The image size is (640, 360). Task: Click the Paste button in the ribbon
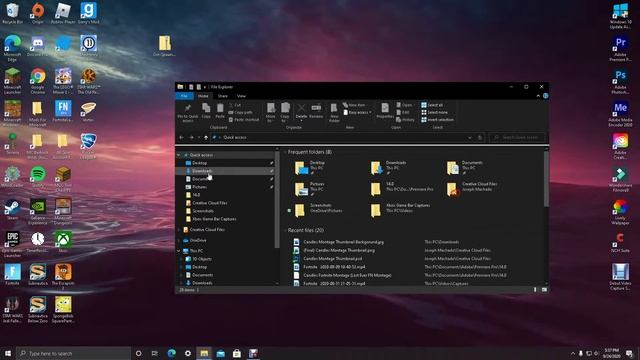(220, 111)
